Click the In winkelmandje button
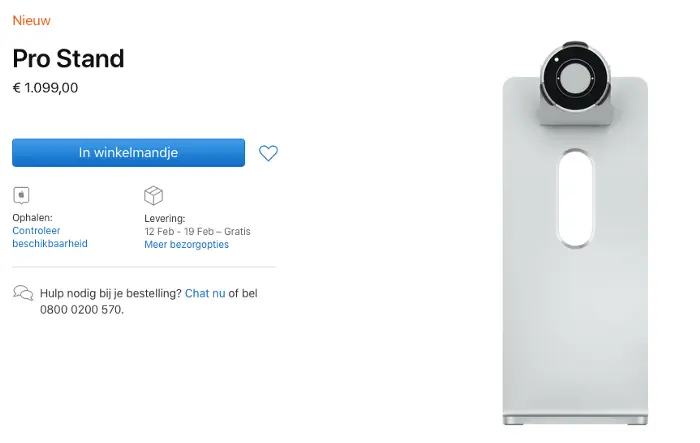 click(129, 153)
